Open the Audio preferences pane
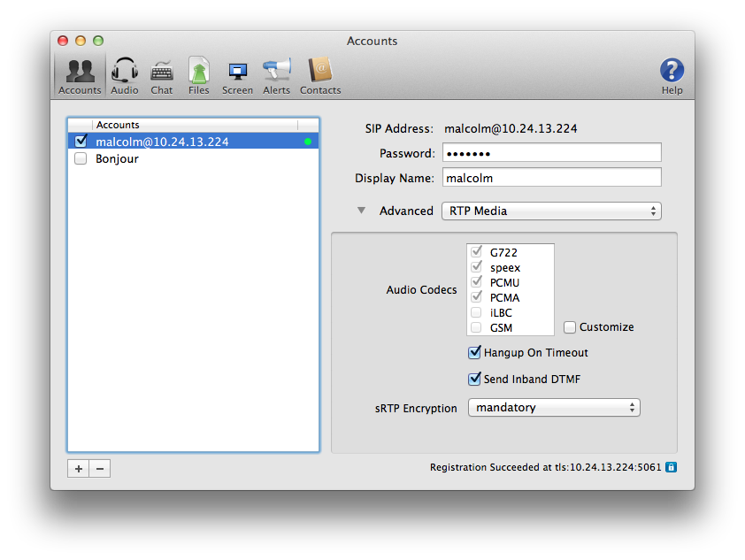Viewport: 745px width, 560px height. click(x=125, y=74)
